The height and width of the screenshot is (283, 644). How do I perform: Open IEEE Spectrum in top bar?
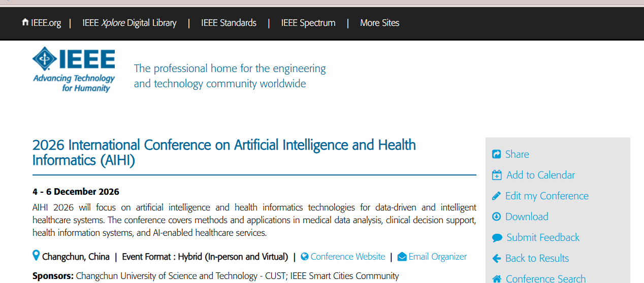pyautogui.click(x=308, y=23)
